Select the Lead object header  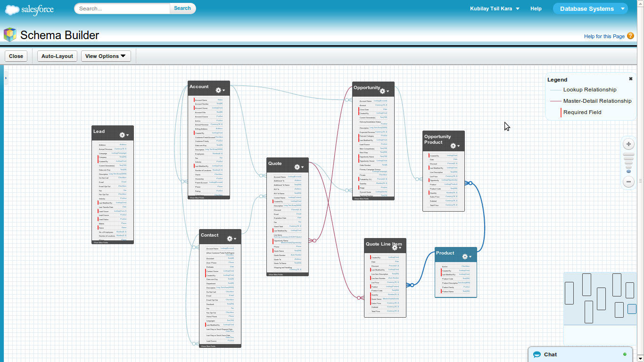(x=113, y=133)
